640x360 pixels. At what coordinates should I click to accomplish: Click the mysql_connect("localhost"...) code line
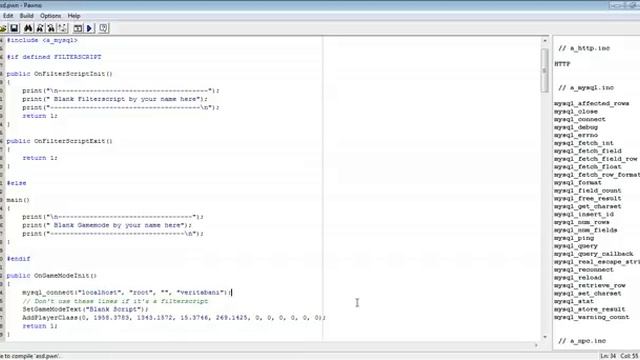click(127, 293)
